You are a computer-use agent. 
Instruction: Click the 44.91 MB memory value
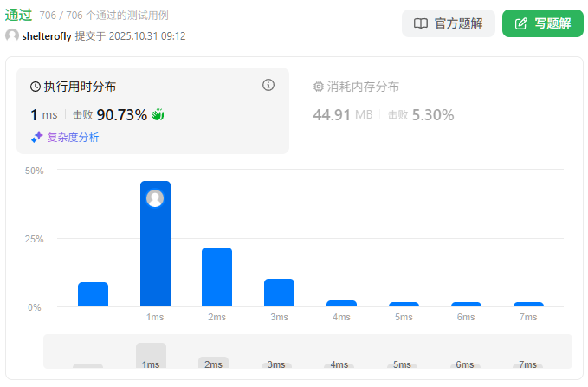(x=342, y=115)
